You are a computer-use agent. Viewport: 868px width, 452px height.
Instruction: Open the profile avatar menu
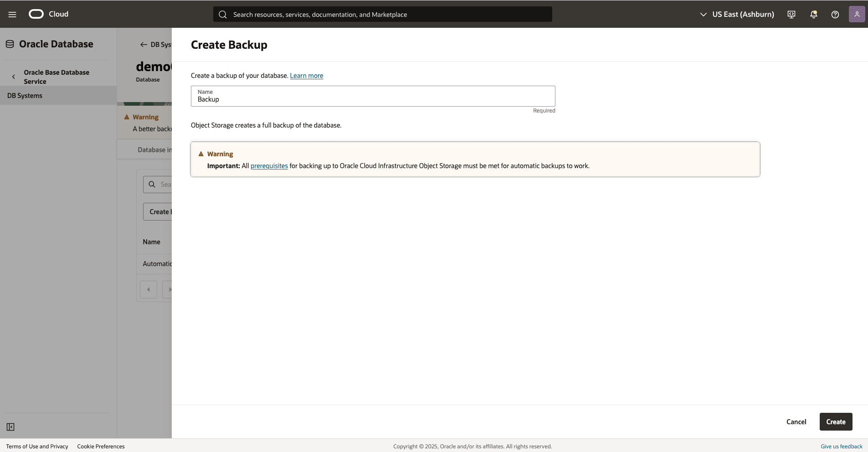857,14
